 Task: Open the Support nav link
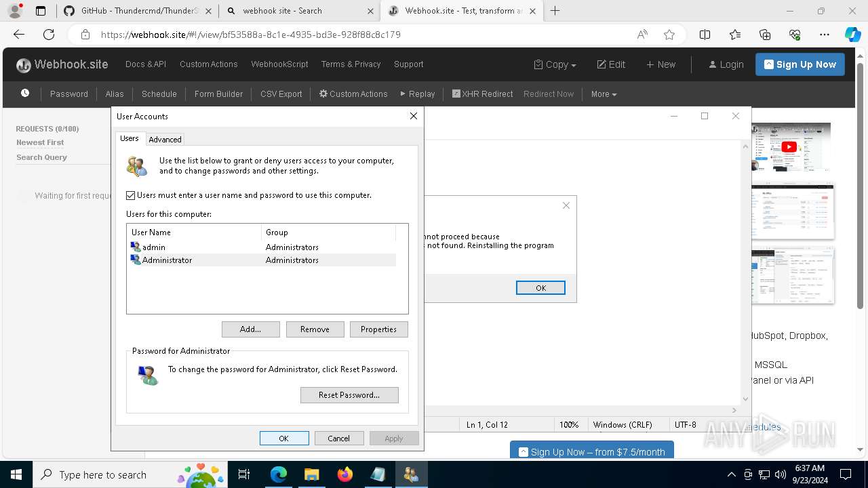point(408,64)
